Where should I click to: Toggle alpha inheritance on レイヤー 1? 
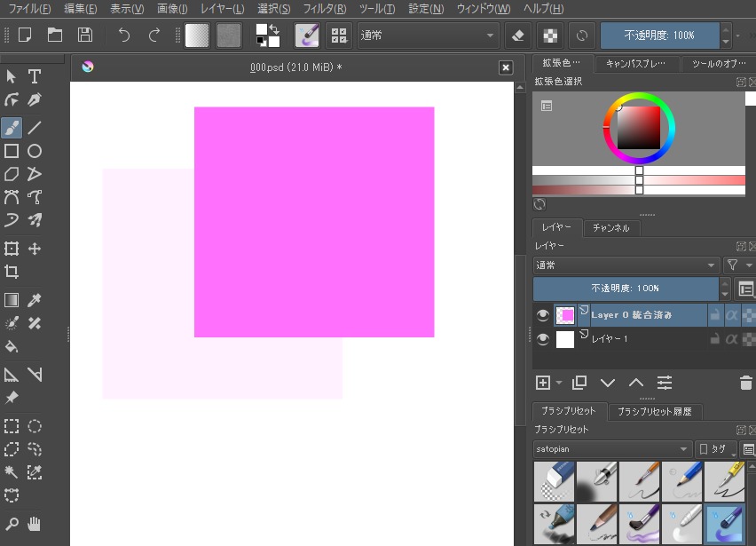tap(731, 338)
